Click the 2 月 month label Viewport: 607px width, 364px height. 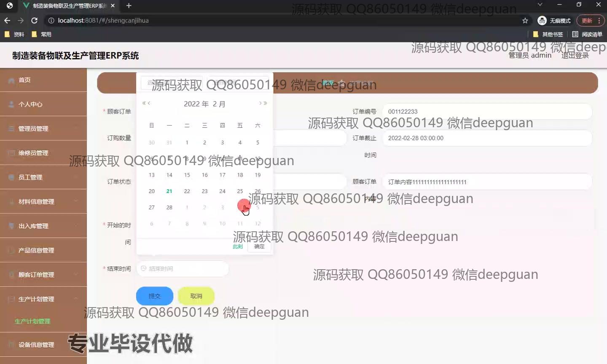click(219, 104)
